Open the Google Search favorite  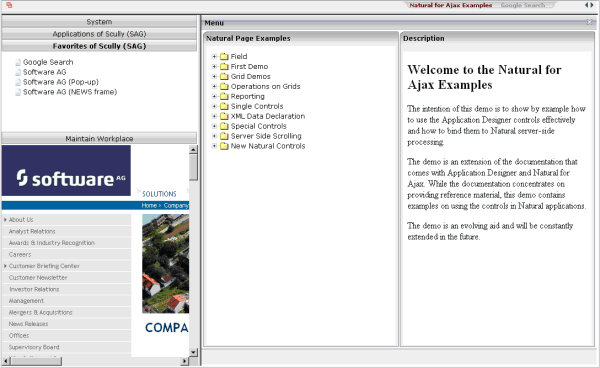pyautogui.click(x=48, y=62)
